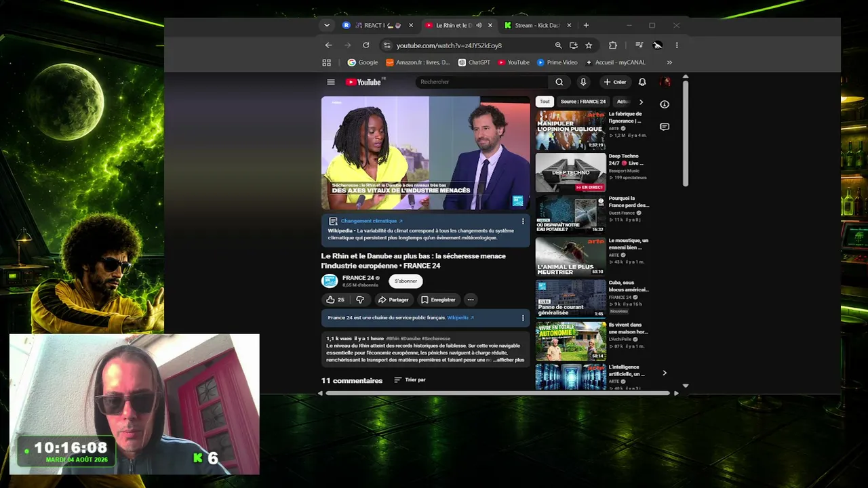The image size is (868, 488).
Task: Click the page vertical scrollbar
Action: point(686,132)
